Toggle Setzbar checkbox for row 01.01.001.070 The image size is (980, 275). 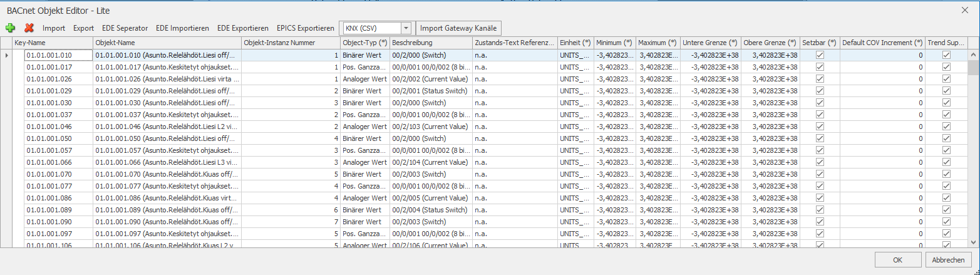820,174
